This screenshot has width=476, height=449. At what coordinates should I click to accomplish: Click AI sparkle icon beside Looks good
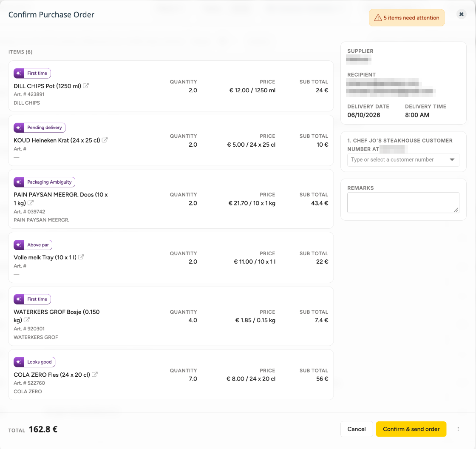pyautogui.click(x=19, y=362)
